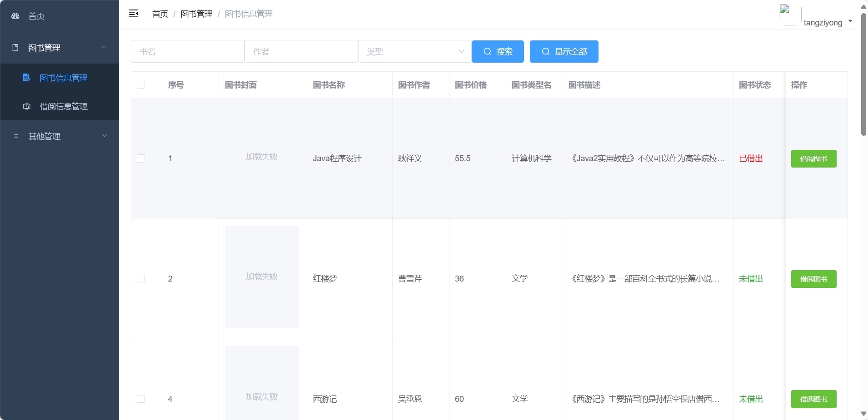Click the document icon beside 图书信息管理
868x420 pixels.
coord(26,78)
